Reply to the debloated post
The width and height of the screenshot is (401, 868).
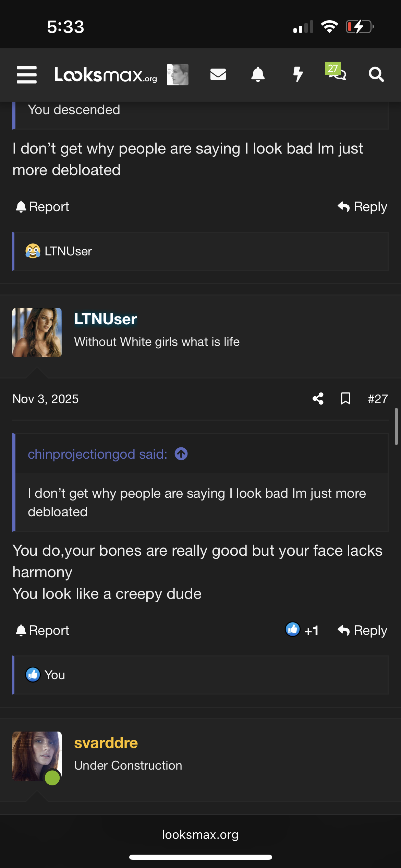tap(362, 207)
